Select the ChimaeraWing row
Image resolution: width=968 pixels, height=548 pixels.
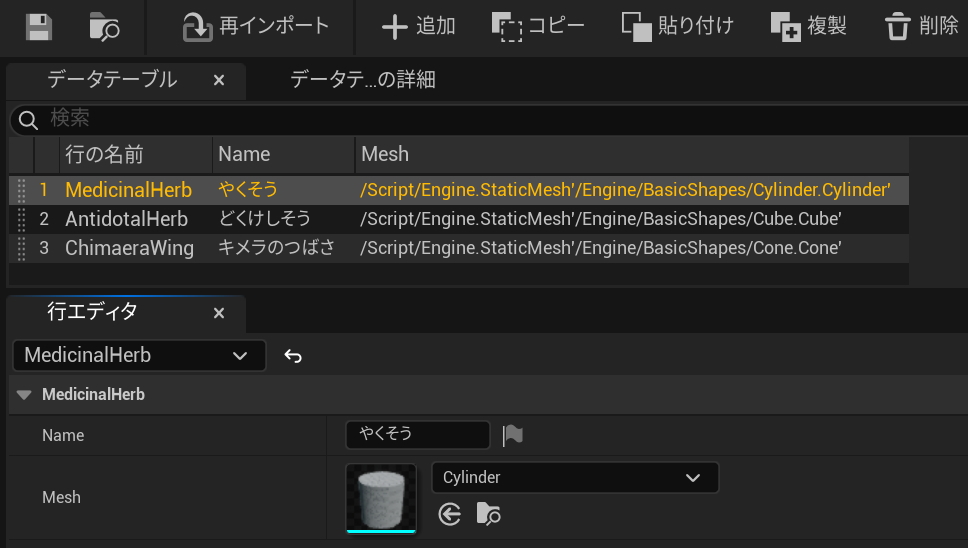[129, 248]
